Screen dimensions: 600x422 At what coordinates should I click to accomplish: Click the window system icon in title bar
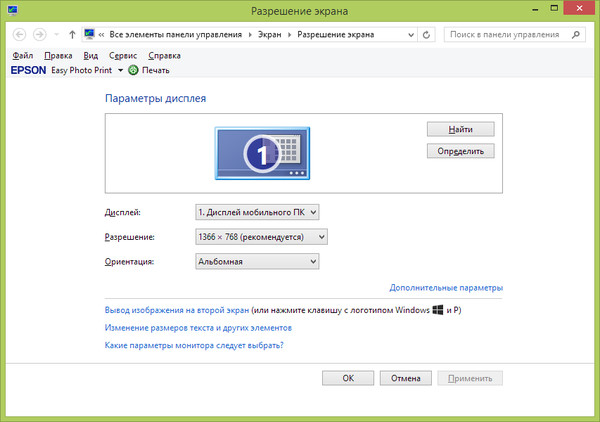12,10
